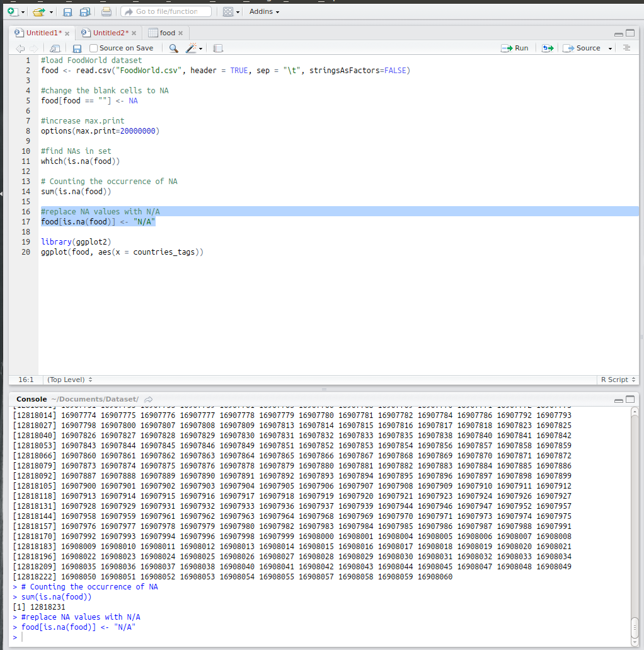Open Find/Replace with the magnifier icon

coord(174,49)
